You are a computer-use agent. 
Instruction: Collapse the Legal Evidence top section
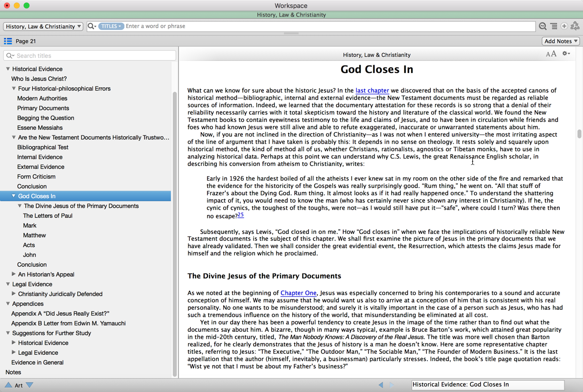pos(8,284)
